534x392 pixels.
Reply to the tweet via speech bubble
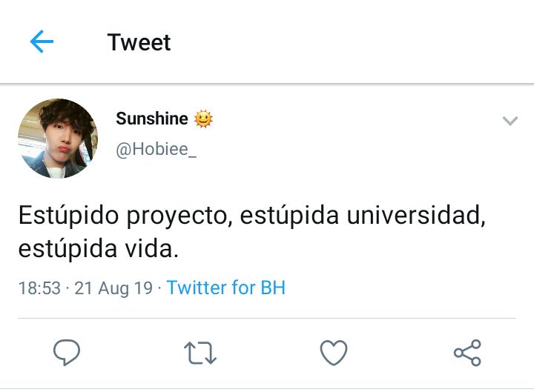[67, 353]
